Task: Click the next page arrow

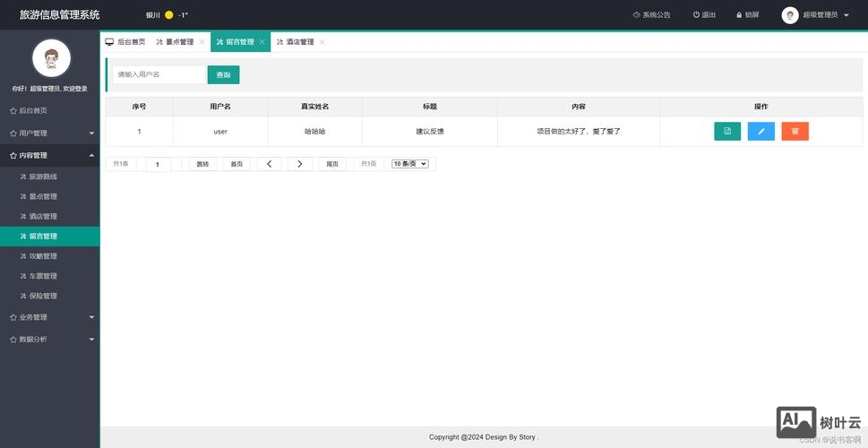Action: click(300, 164)
